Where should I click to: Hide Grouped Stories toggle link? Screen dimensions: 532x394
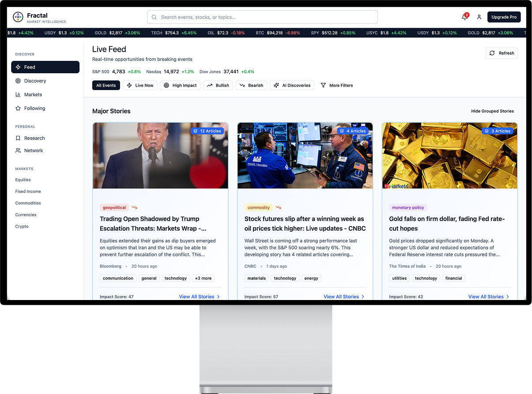pos(492,111)
